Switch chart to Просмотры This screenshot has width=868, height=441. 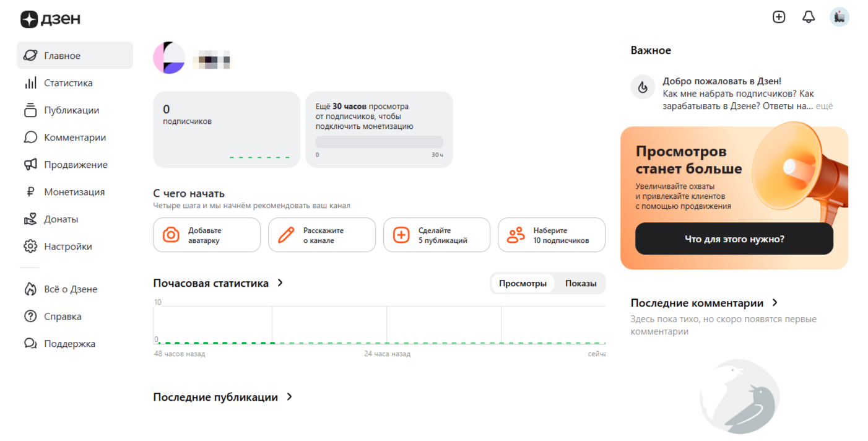(523, 284)
